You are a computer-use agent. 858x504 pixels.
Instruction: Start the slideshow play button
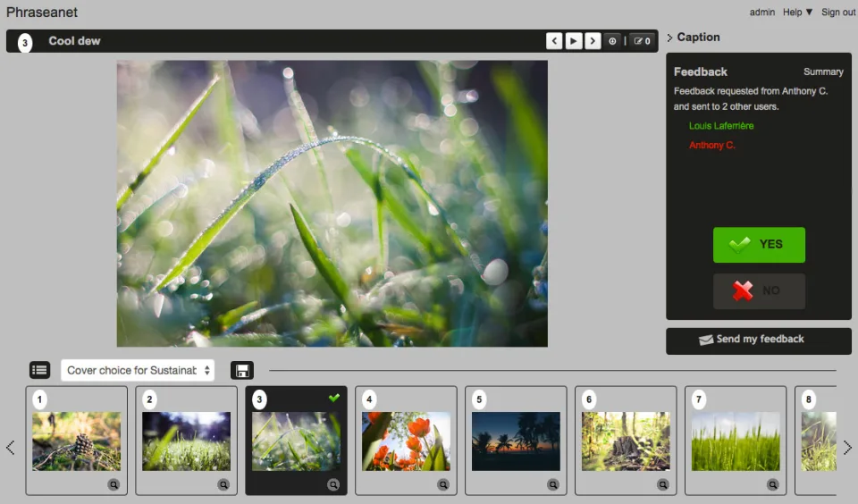tap(574, 41)
